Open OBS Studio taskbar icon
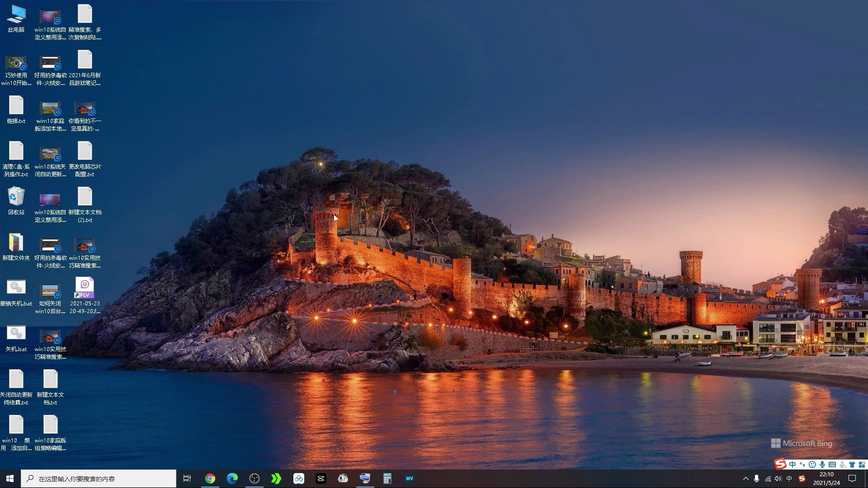The height and width of the screenshot is (488, 868). [254, 479]
